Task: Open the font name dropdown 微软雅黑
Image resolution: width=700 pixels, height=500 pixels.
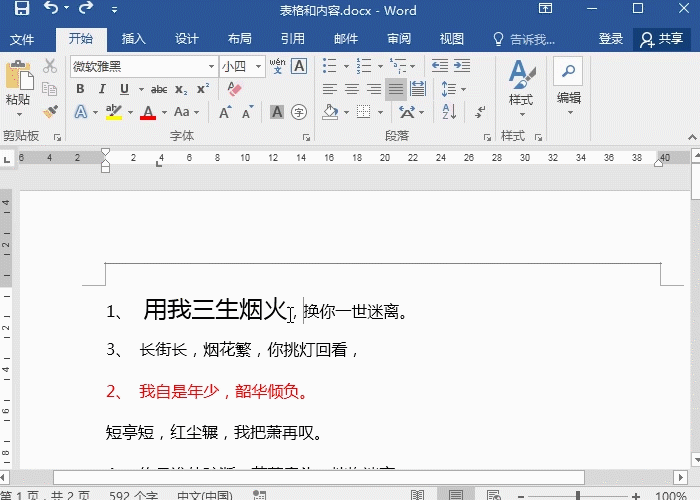Action: (211, 66)
